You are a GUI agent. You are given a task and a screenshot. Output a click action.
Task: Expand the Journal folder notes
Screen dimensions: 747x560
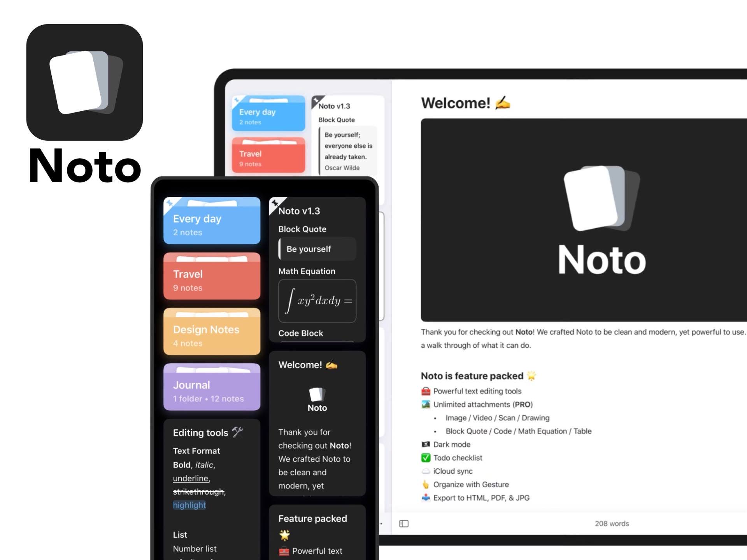[x=211, y=389]
